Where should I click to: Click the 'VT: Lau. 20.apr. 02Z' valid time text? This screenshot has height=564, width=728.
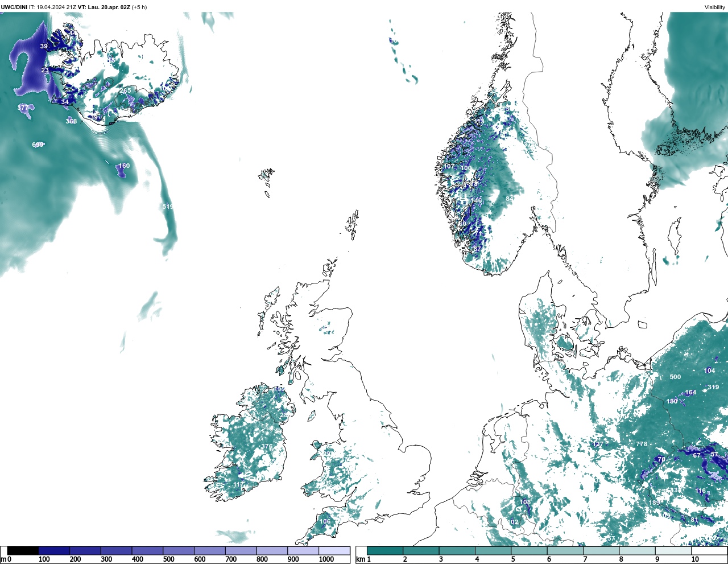coord(104,7)
